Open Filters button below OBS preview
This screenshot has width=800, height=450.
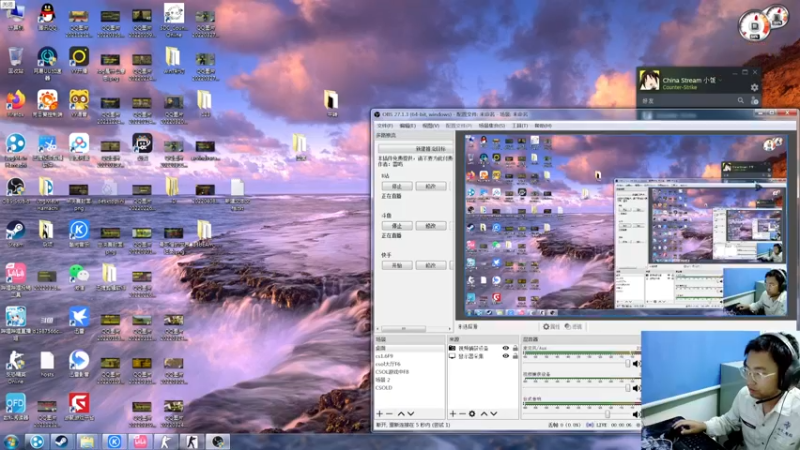pos(574,327)
